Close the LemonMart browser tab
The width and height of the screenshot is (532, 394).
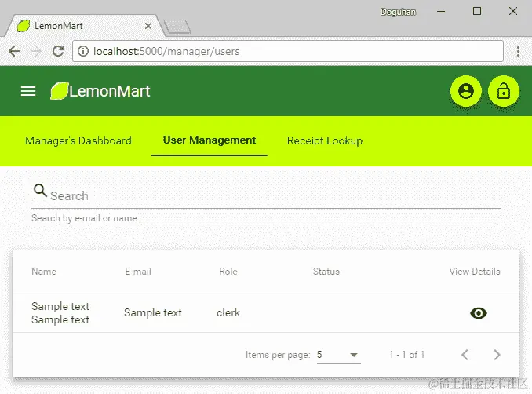coord(148,26)
